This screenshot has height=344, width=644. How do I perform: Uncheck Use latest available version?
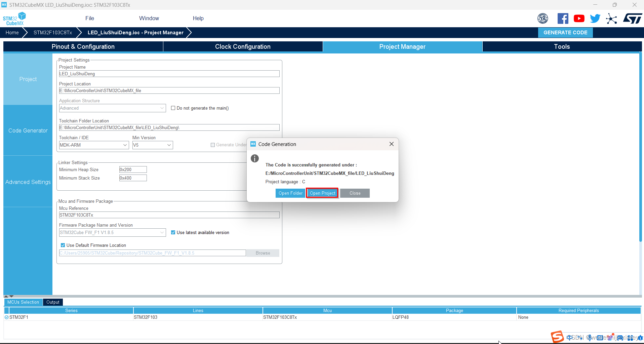point(173,232)
